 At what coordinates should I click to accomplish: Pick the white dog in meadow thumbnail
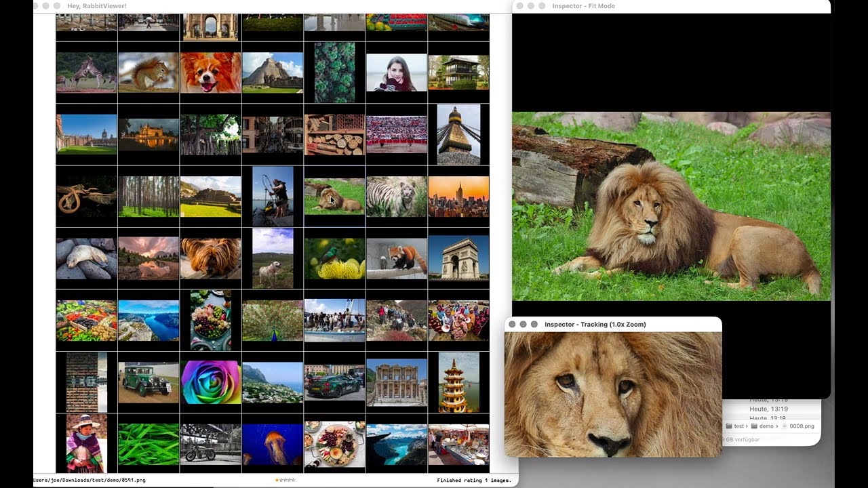pos(273,258)
